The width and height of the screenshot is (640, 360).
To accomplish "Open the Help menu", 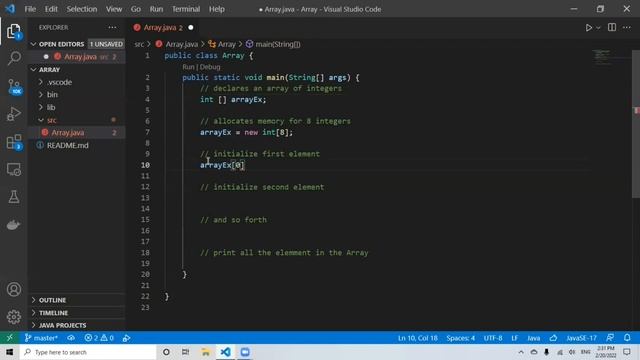I will pyautogui.click(x=217, y=9).
